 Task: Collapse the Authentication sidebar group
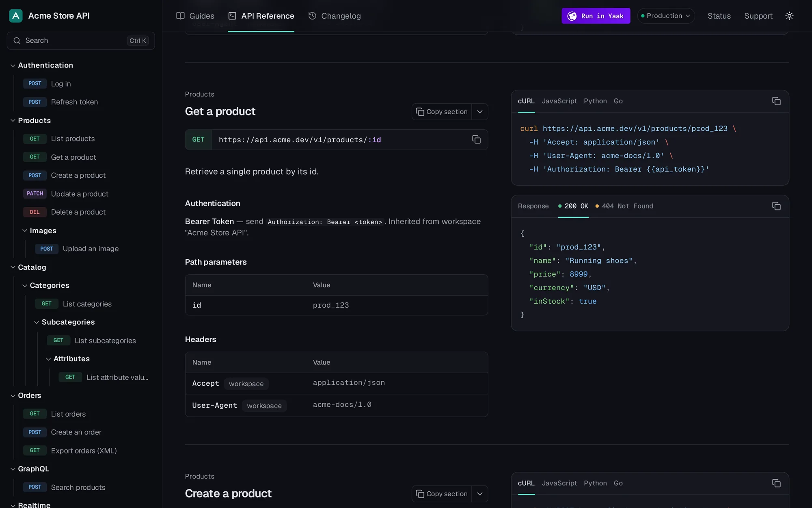click(13, 65)
